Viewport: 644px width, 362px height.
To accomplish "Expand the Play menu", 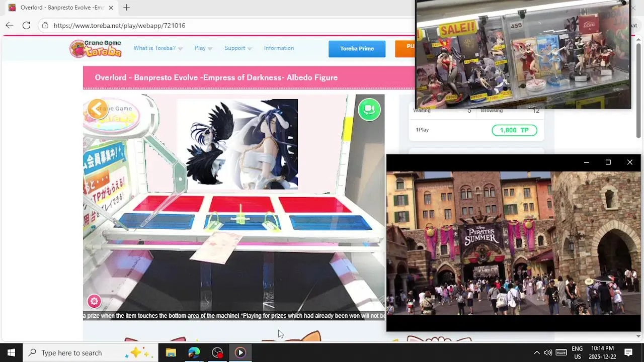I will click(x=204, y=48).
